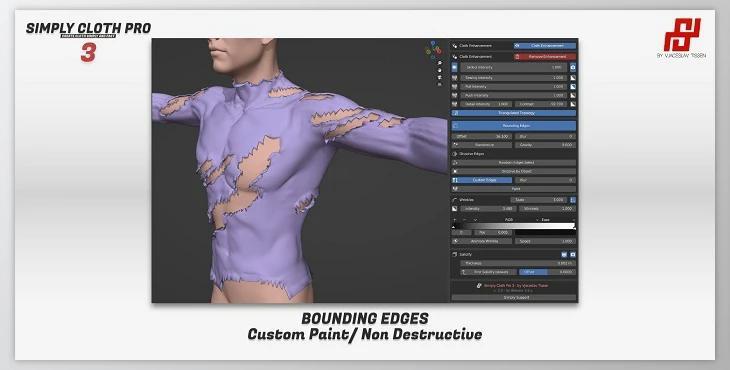The width and height of the screenshot is (730, 370).
Task: Click the Contrast value field
Action: 541,104
